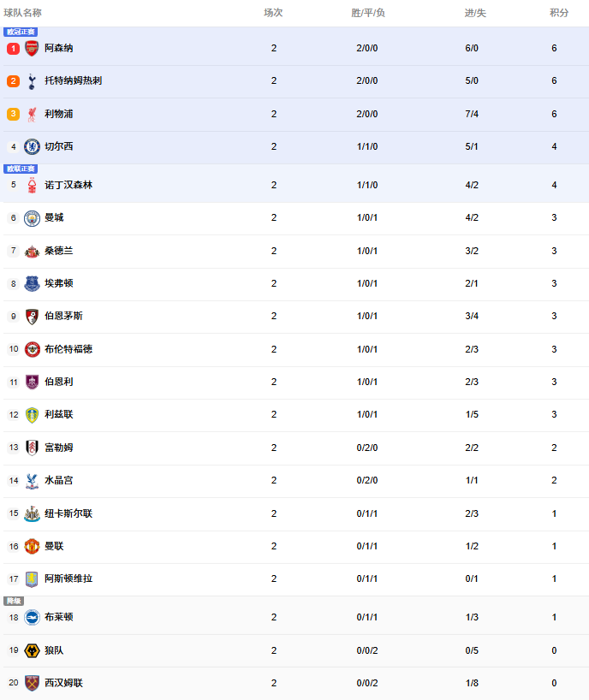Open the 阿斯顿维拉 team page link
Viewport: 589px width, 700px height.
[68, 578]
